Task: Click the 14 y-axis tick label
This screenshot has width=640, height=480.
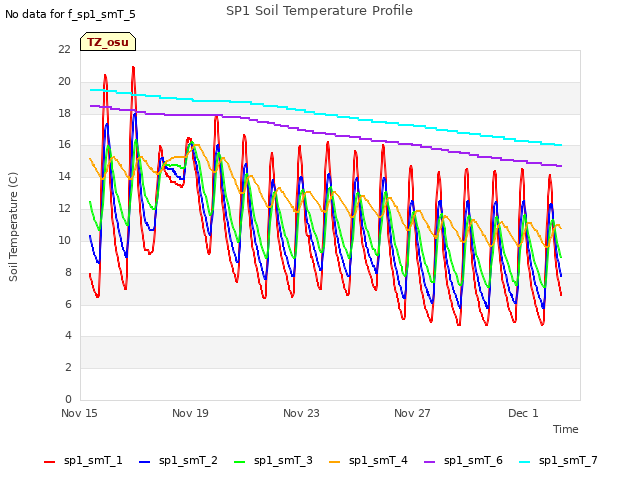Action: pos(64,177)
